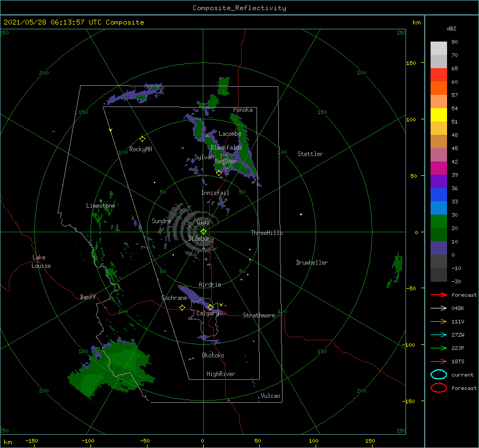This screenshot has height=448, width=479.
Task: Click the yellow diamond marker above Calgary
Action: [x=210, y=307]
